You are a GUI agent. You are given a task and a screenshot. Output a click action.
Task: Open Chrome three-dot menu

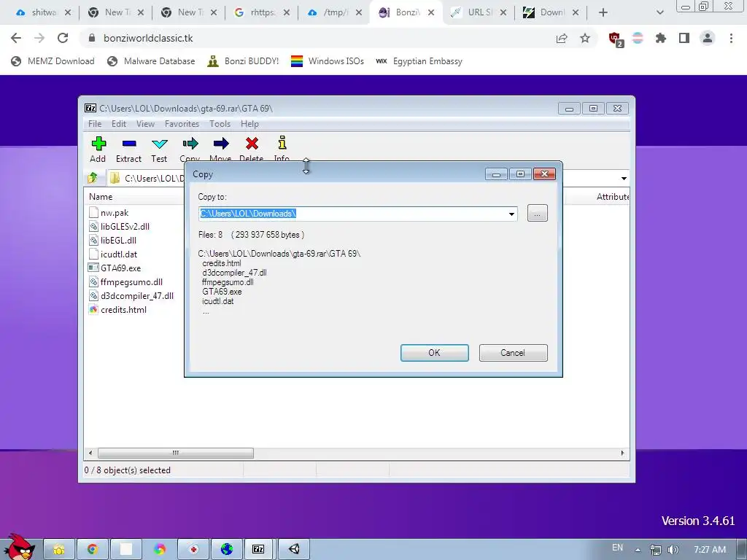pyautogui.click(x=731, y=38)
